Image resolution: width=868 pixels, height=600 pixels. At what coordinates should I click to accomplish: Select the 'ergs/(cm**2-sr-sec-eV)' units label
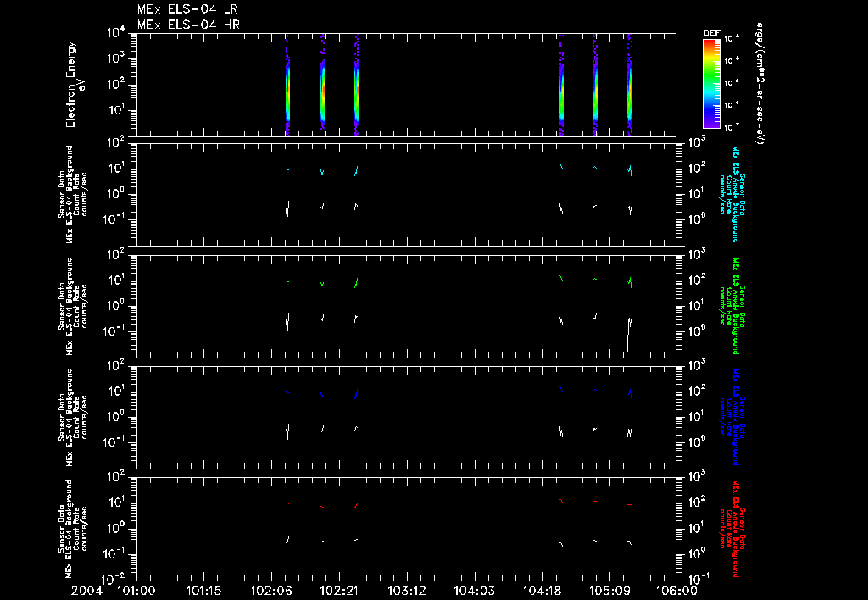(760, 84)
